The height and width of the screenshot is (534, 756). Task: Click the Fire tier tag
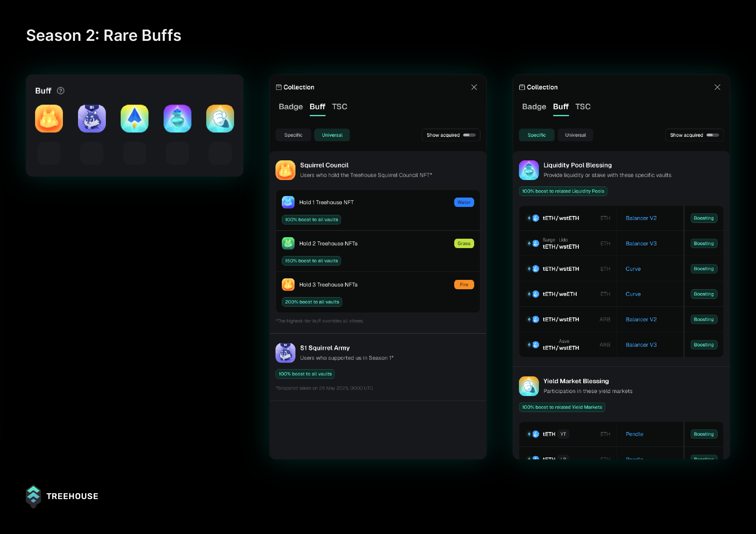(x=464, y=285)
